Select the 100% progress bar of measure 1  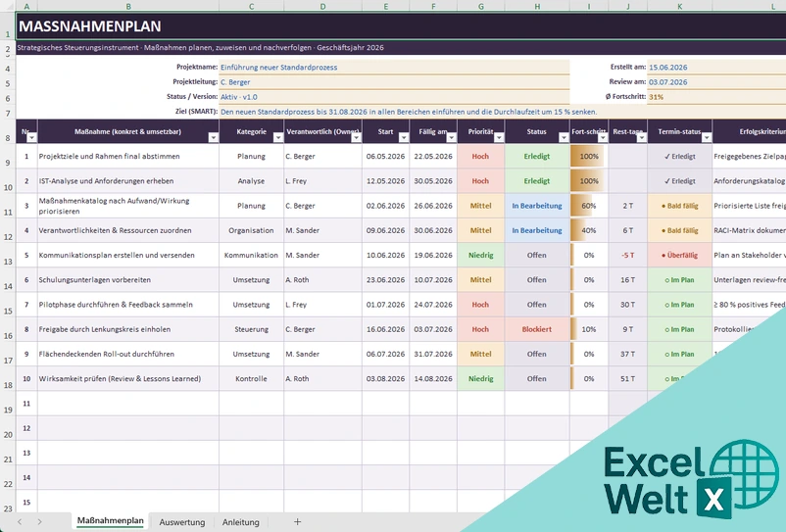(x=589, y=157)
